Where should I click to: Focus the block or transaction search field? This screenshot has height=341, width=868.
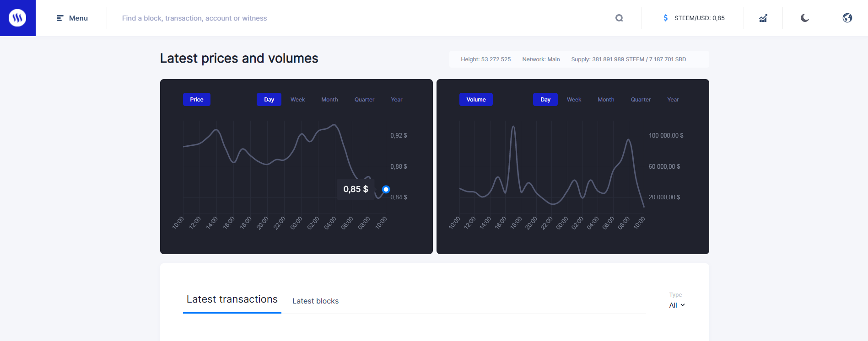(361, 18)
